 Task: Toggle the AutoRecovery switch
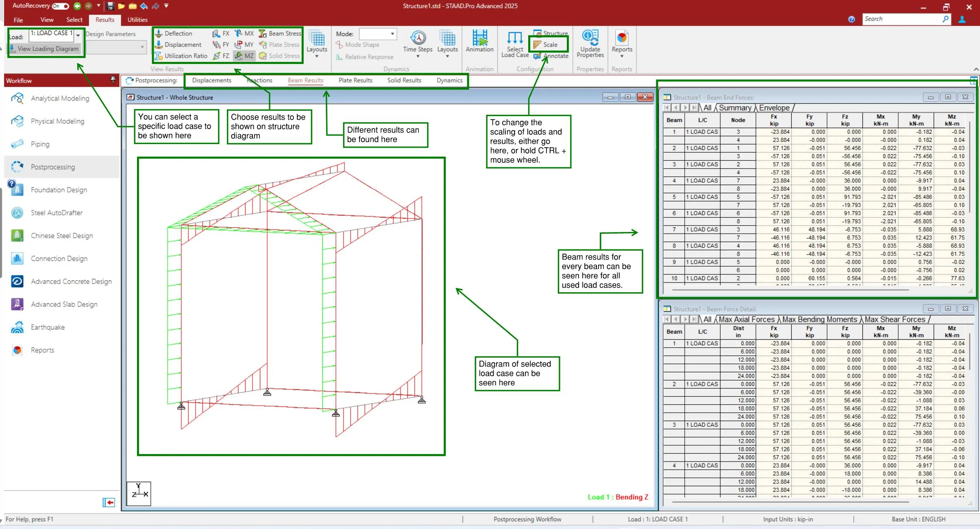coord(61,6)
